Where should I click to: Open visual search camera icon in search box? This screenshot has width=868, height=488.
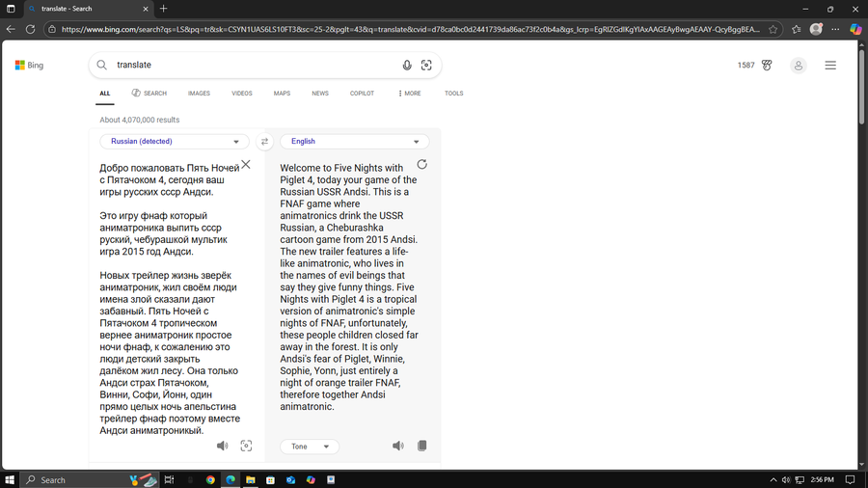pos(426,65)
